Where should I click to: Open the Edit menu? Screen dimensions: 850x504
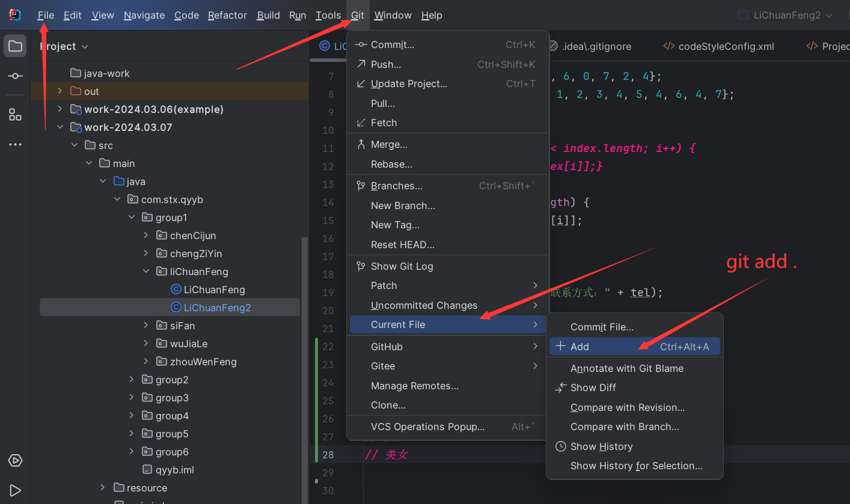72,15
